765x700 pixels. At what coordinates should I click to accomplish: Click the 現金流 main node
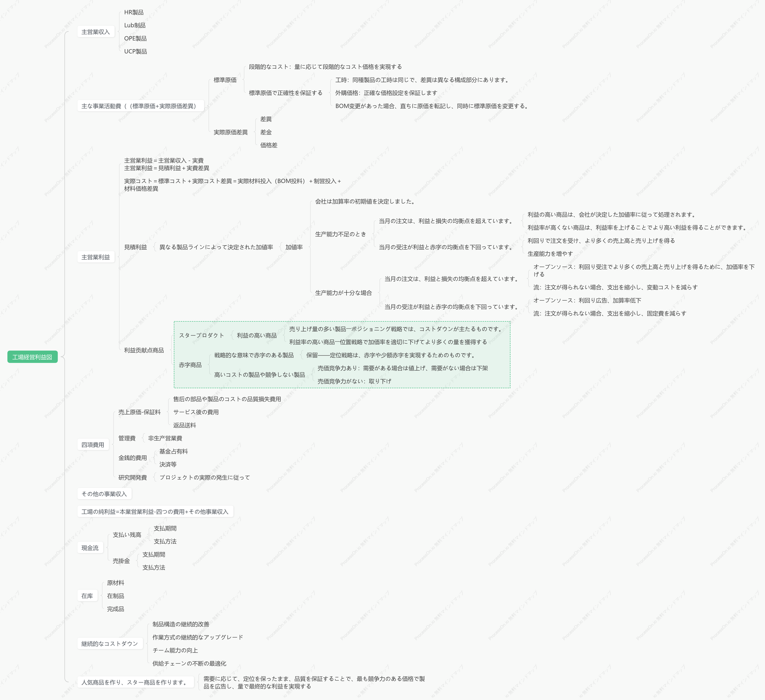pos(90,548)
